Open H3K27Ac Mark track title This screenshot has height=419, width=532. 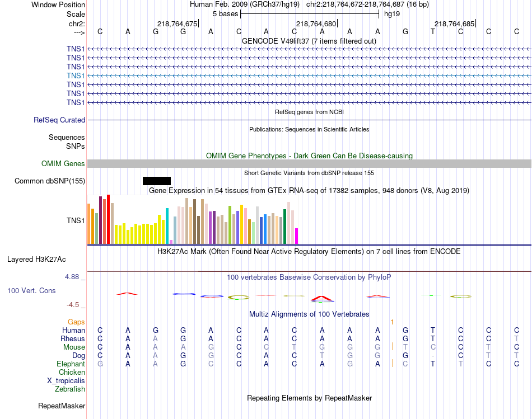point(309,252)
